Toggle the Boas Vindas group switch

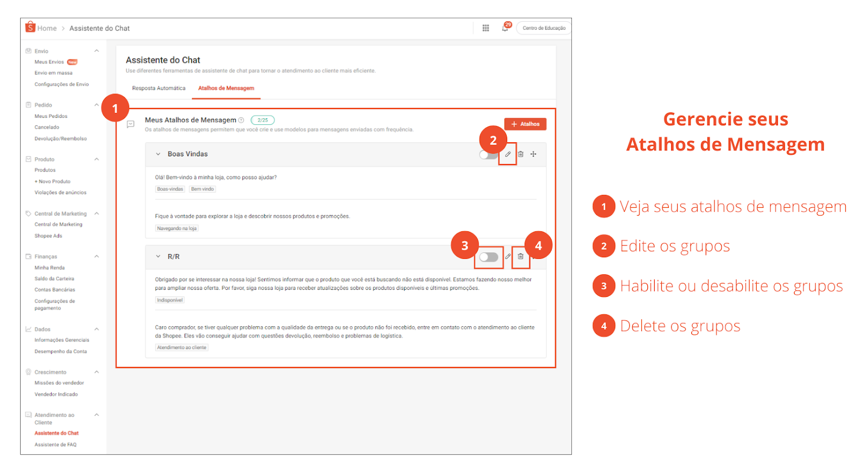click(x=488, y=155)
